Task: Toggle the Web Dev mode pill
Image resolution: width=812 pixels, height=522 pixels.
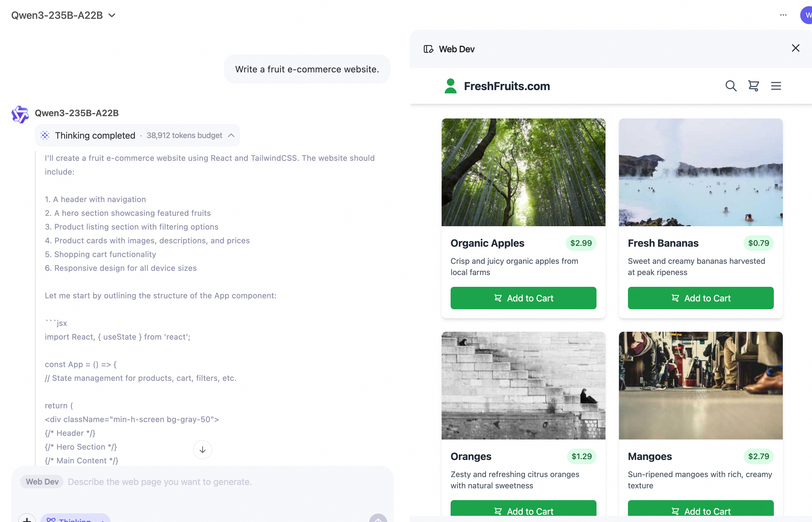Action: [x=41, y=481]
